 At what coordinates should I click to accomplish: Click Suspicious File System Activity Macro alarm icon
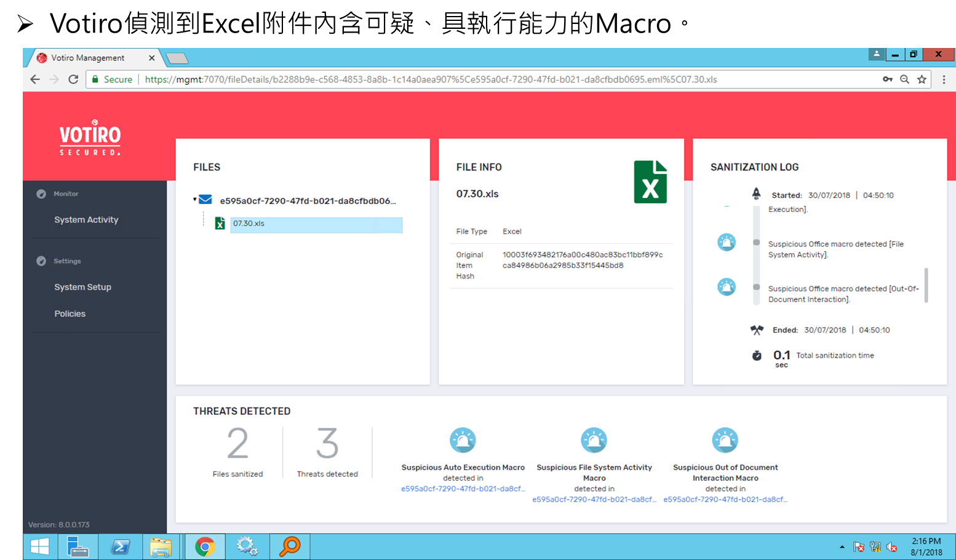tap(594, 440)
